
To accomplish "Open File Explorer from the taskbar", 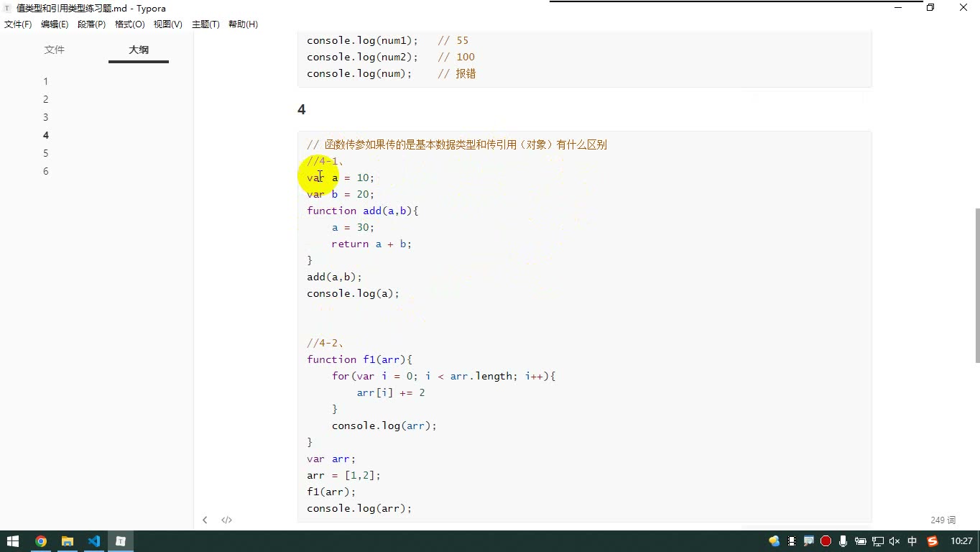I will pos(68,541).
